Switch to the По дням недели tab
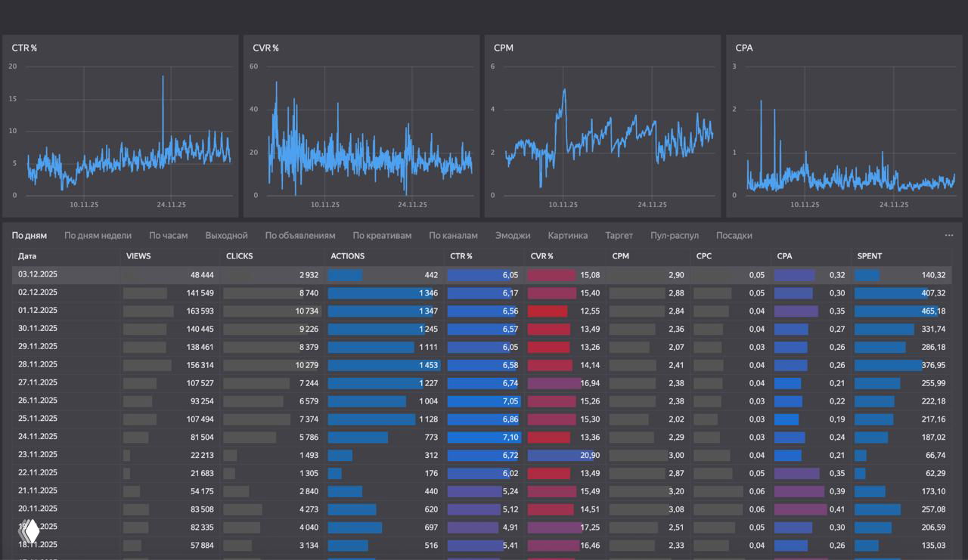Image resolution: width=968 pixels, height=560 pixels. pyautogui.click(x=98, y=235)
